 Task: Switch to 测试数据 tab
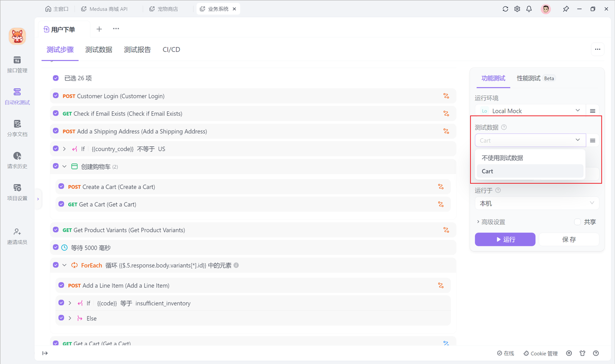coord(99,49)
